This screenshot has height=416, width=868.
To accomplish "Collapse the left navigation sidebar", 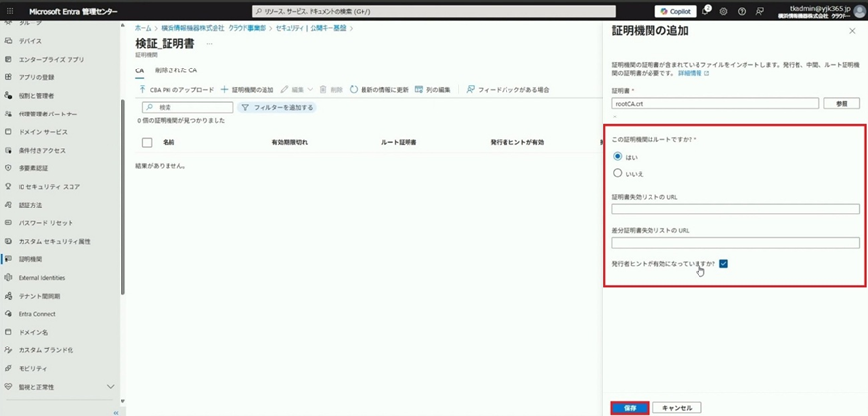I will tap(116, 412).
